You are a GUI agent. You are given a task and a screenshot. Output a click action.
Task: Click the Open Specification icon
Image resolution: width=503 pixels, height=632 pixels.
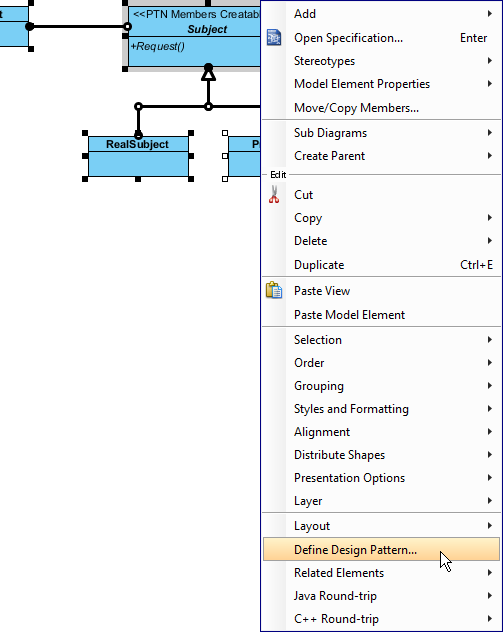[x=274, y=37]
